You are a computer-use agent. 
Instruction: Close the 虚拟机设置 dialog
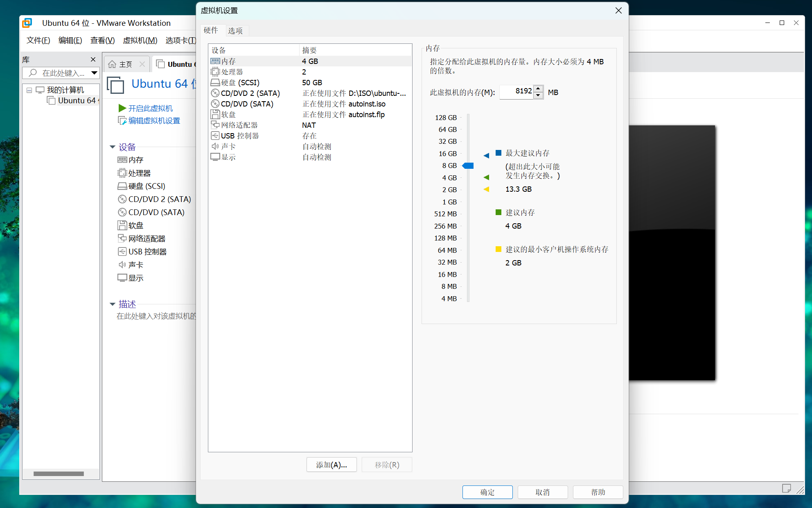click(x=618, y=11)
